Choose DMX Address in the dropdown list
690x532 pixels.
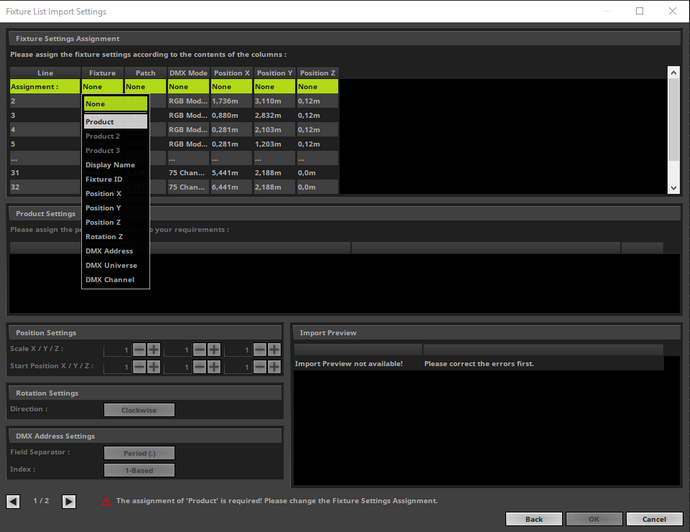click(x=116, y=251)
